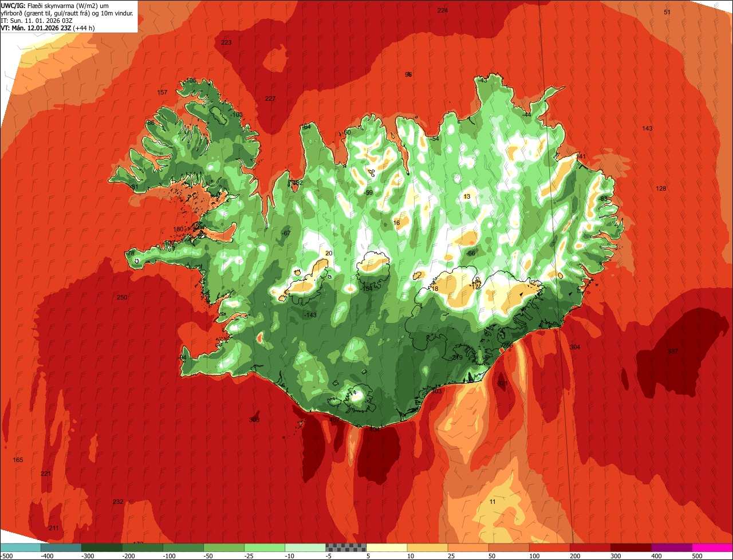Click the red 100 to 200 legend swatch
The width and height of the screenshot is (733, 560).
click(549, 547)
